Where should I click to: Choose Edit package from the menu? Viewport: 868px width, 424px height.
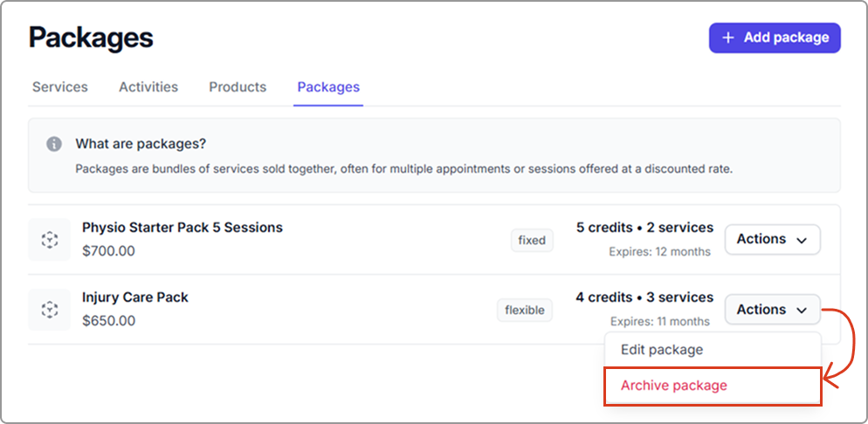(x=662, y=350)
